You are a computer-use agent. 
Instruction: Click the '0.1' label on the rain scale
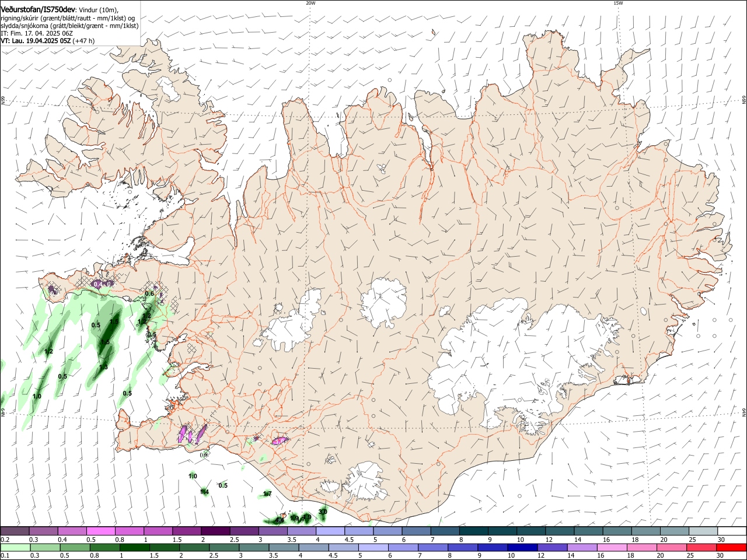tap(5, 556)
